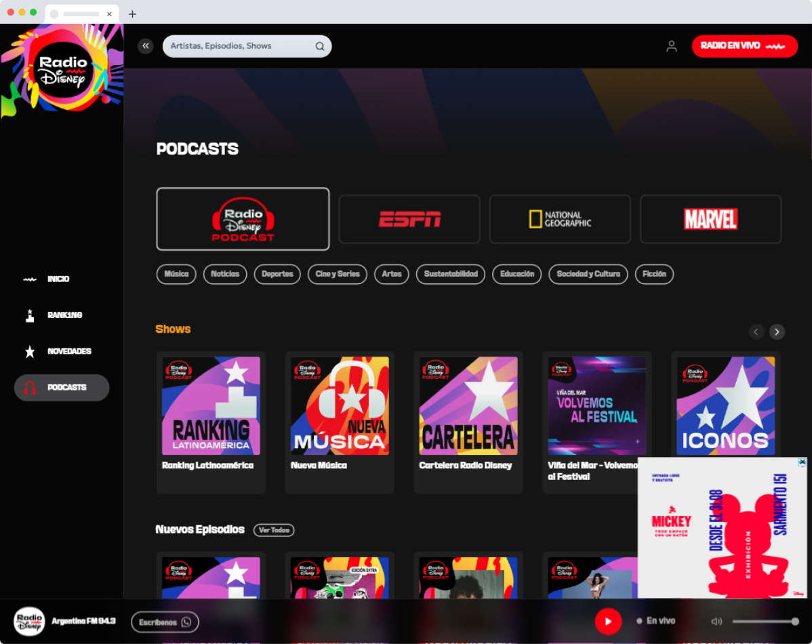The image size is (812, 644).
Task: Filter by Deportes category
Action: [x=277, y=274]
